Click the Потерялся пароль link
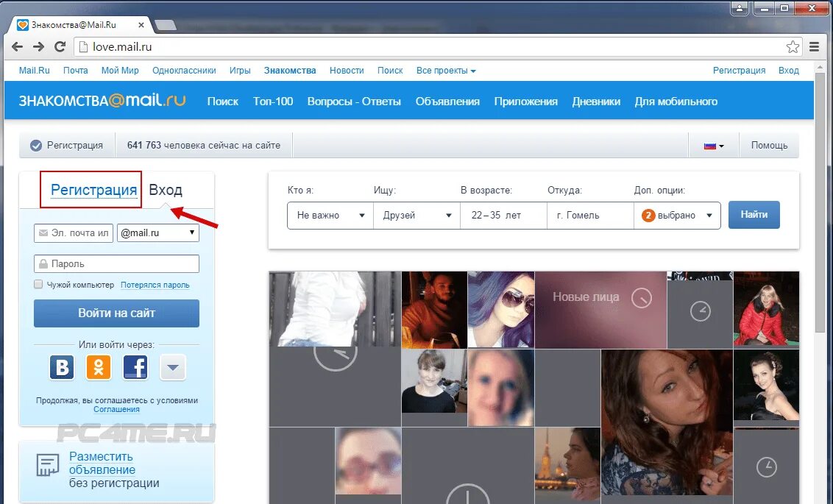Screen dimensions: 833x504 (155, 285)
